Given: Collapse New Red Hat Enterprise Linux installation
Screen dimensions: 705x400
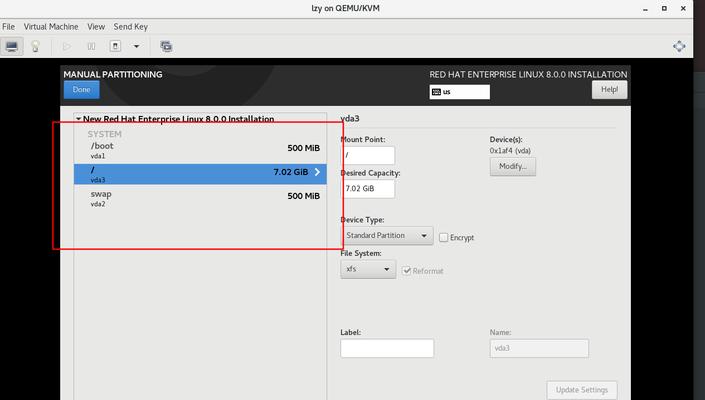Looking at the screenshot, I should click(79, 119).
